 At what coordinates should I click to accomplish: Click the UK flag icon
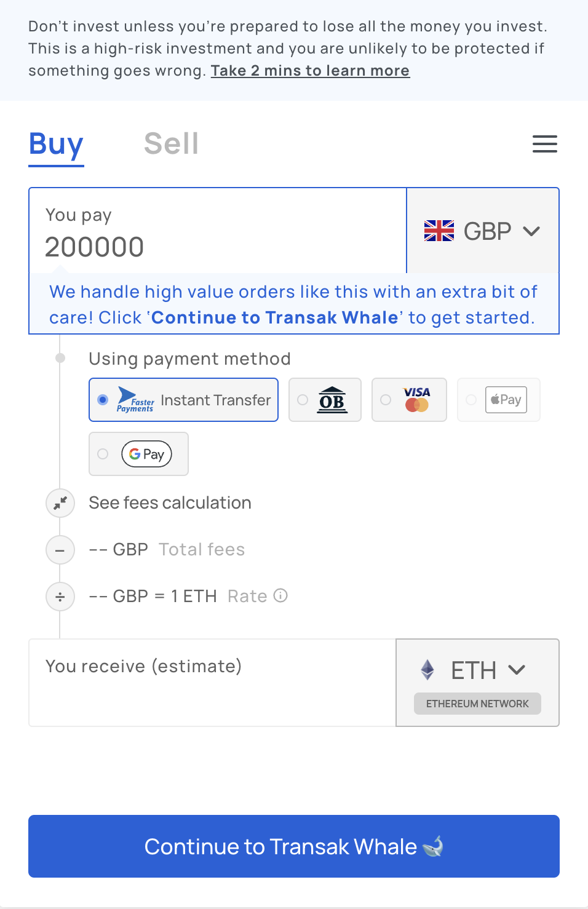[439, 231]
